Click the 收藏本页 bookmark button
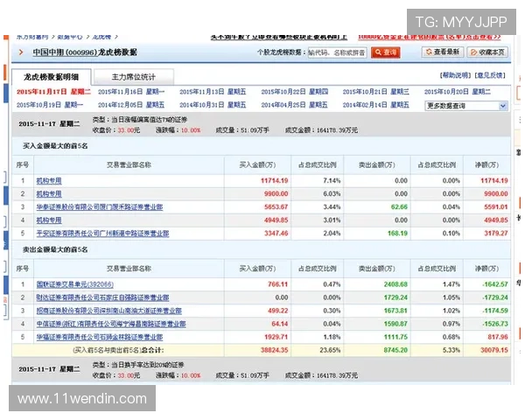525x420 pixels. click(487, 52)
